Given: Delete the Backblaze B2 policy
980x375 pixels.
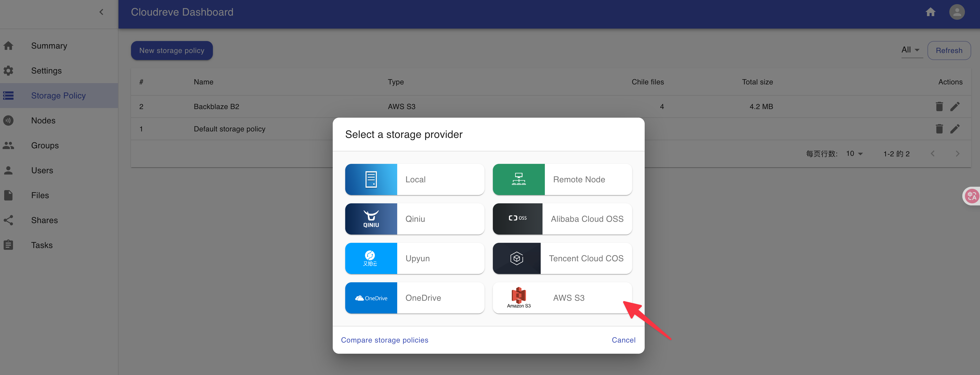Looking at the screenshot, I should (x=939, y=106).
